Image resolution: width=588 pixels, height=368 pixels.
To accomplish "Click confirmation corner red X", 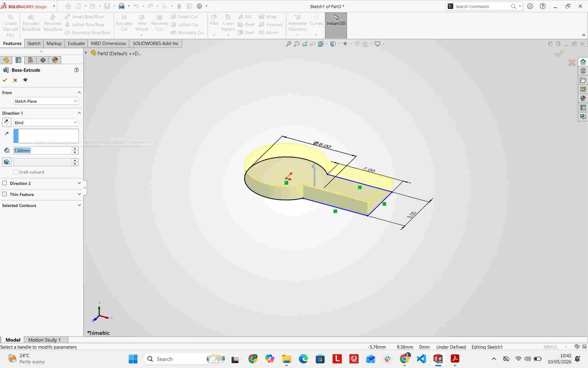I will tap(572, 63).
